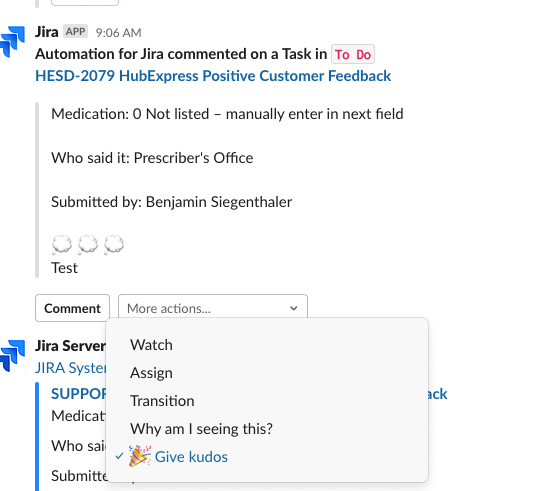Viewport: 538px width, 491px height.
Task: Open the More actions dropdown
Action: 213,308
